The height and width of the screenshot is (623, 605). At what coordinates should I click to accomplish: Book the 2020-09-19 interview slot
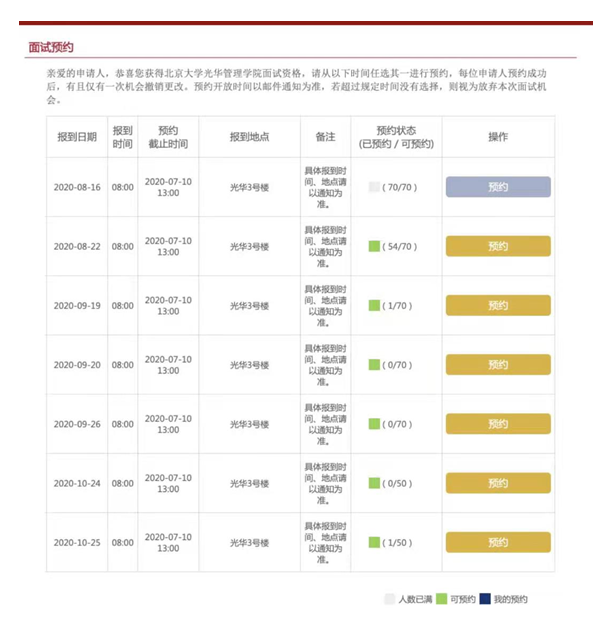click(498, 305)
